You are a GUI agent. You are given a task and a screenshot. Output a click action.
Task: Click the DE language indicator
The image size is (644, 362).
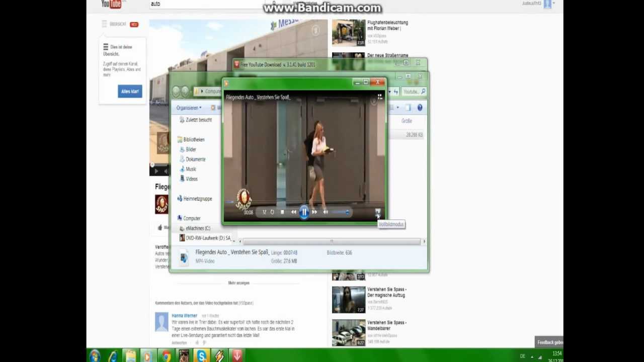[522, 356]
